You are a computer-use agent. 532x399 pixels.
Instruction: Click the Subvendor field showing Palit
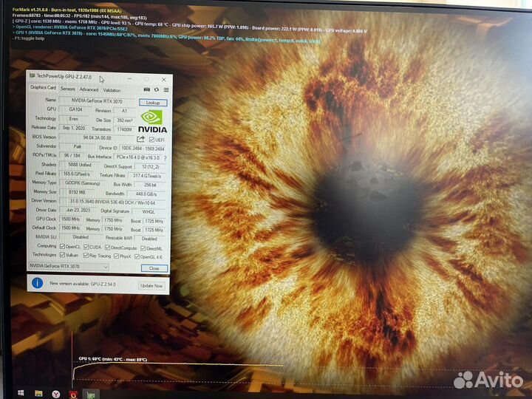click(x=77, y=146)
